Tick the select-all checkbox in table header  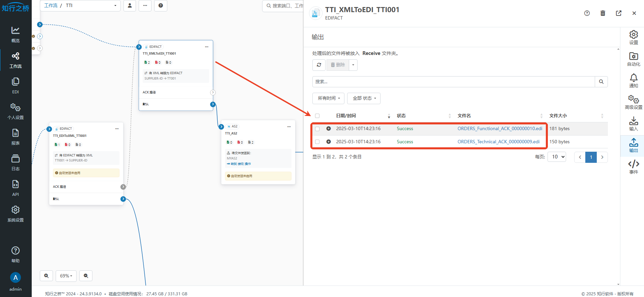coord(317,116)
